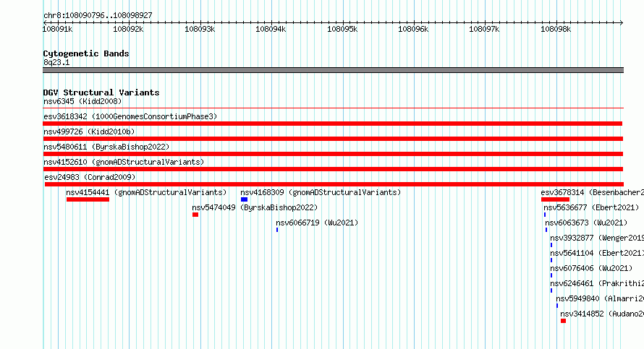Click the 108098k ruler position label
The image size is (644, 349).
tap(556, 29)
